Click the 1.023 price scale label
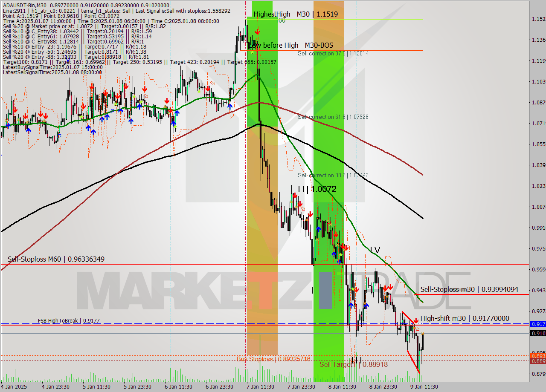 [x=538, y=186]
